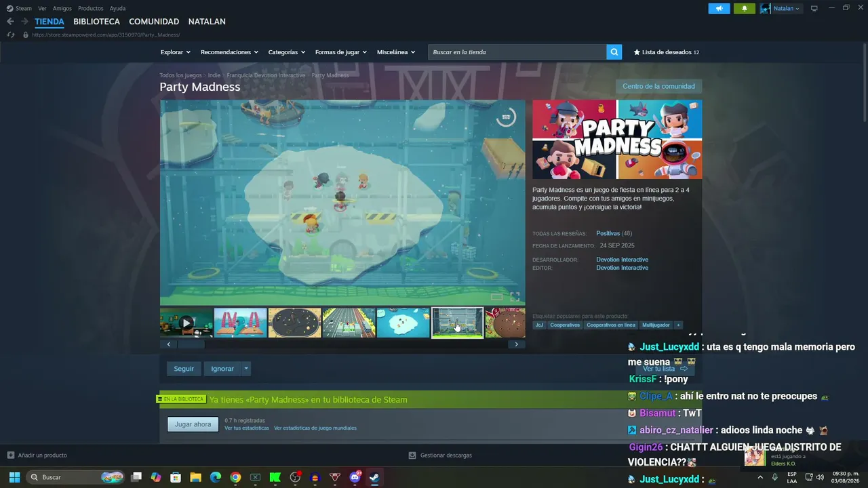
Task: Select the highway road screenshot thumbnail
Action: coord(349,323)
